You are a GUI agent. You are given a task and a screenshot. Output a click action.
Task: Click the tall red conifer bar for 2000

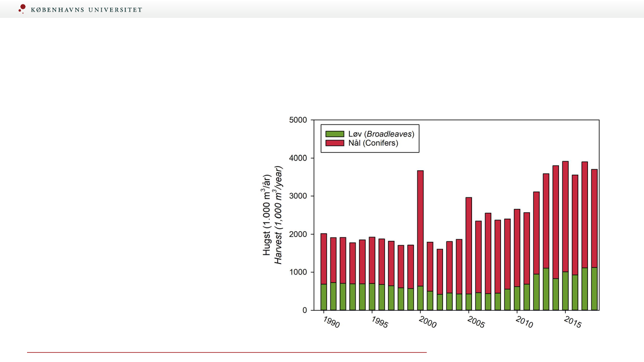[x=420, y=228]
